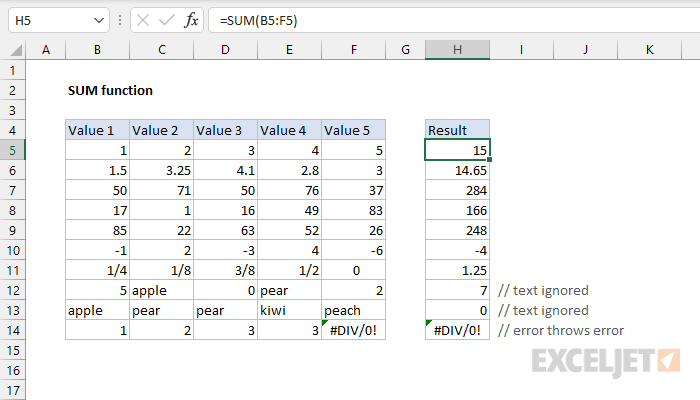Click the cell containing 3.25
700x400 pixels.
162,171
